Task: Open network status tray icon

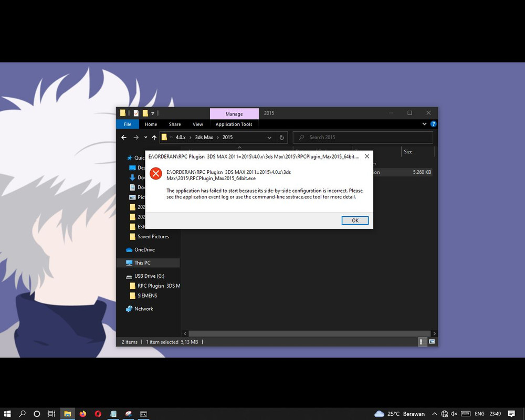Action: coord(444,414)
